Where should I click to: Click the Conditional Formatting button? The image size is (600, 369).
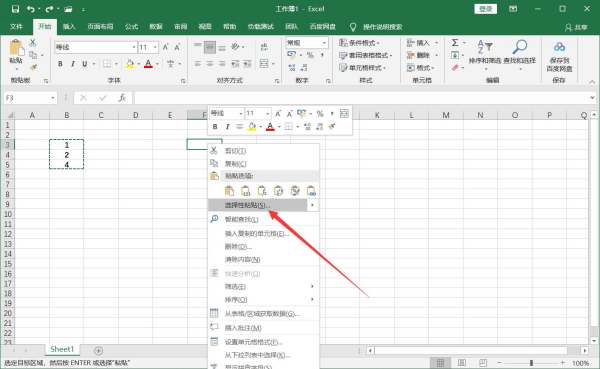click(359, 43)
